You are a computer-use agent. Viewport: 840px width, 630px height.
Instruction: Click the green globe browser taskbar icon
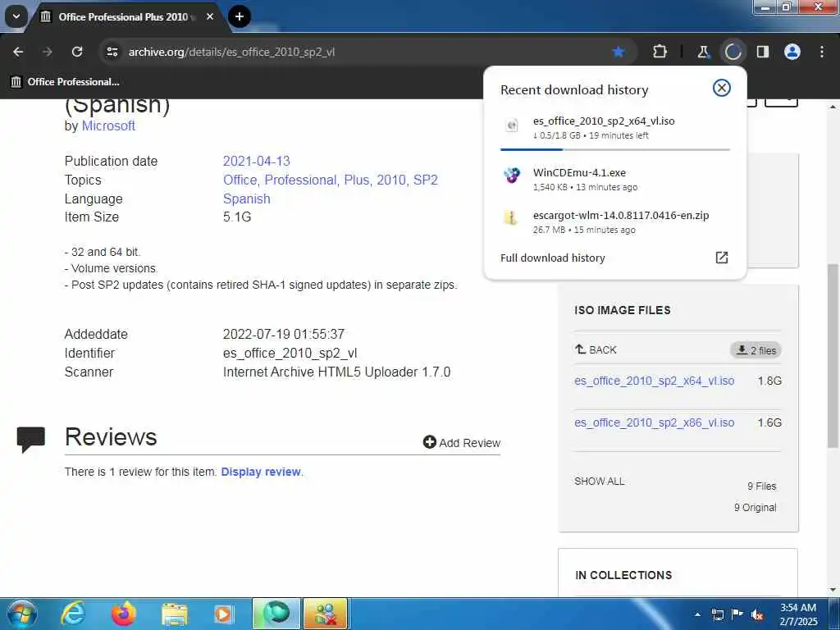pos(276,614)
